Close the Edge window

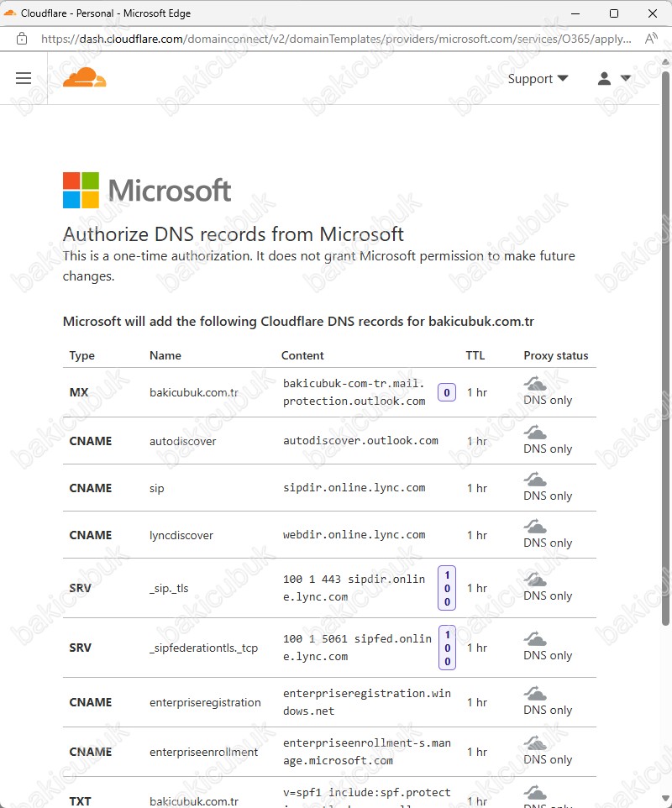(x=653, y=13)
